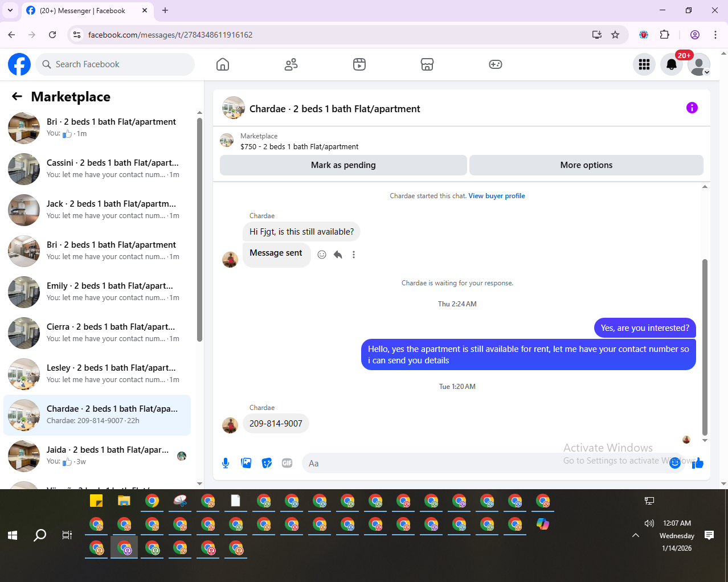Open the Facebook menu grid icon
This screenshot has height=582, width=728.
644,64
